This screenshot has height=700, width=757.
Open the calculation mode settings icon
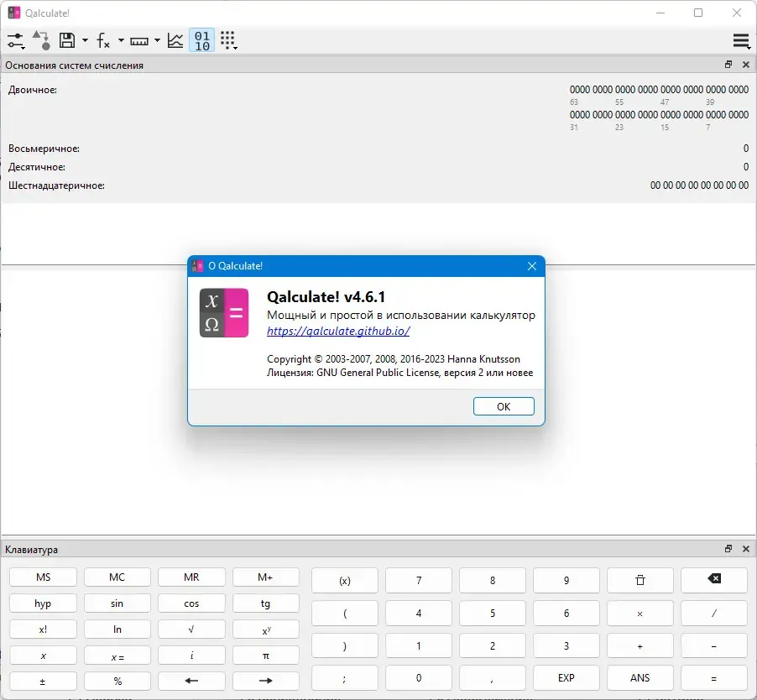pyautogui.click(x=15, y=40)
